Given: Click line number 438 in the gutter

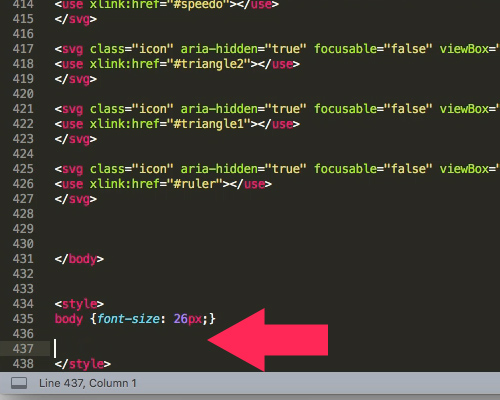Looking at the screenshot, I should pos(23,364).
